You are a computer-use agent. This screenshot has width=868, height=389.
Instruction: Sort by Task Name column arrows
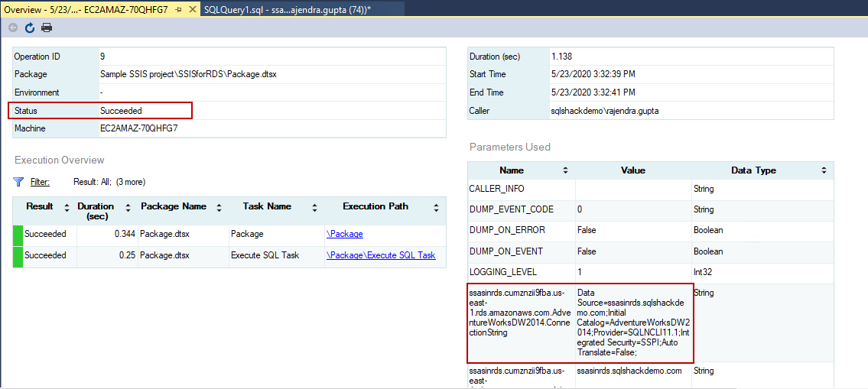point(314,208)
